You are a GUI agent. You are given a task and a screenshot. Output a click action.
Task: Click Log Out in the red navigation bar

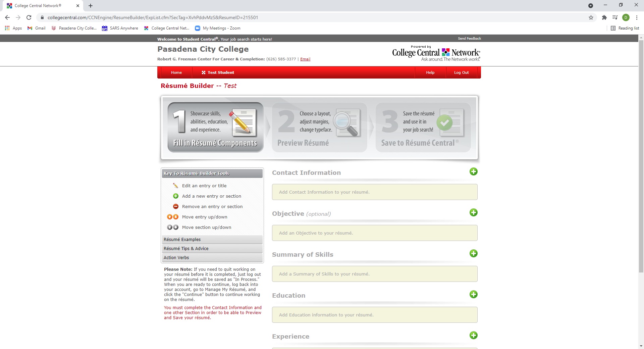[462, 72]
